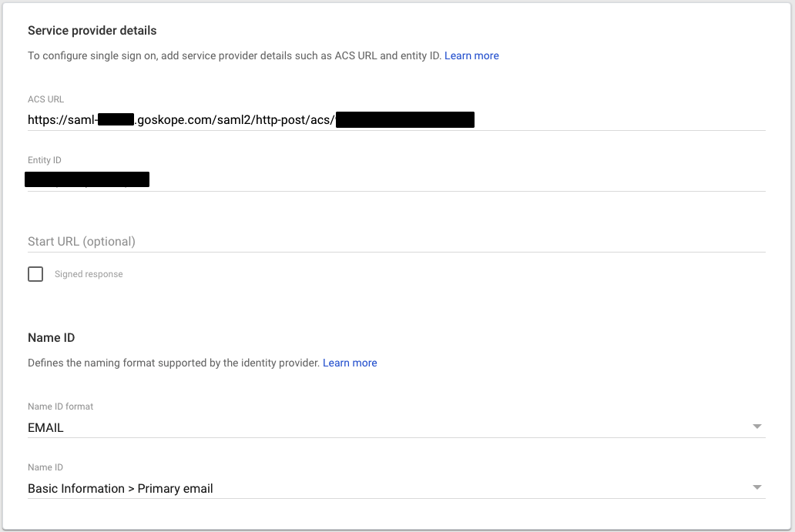Click the Name ID section heading
This screenshot has width=795, height=532.
pos(51,337)
